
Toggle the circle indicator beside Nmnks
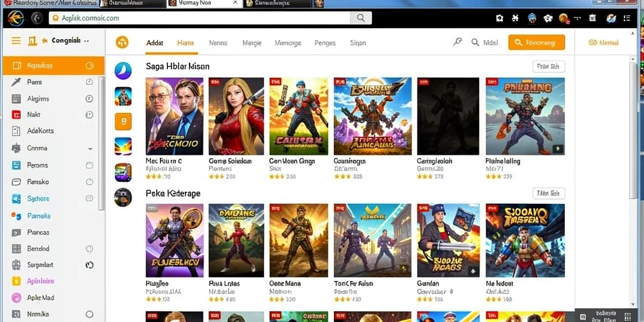click(89, 314)
